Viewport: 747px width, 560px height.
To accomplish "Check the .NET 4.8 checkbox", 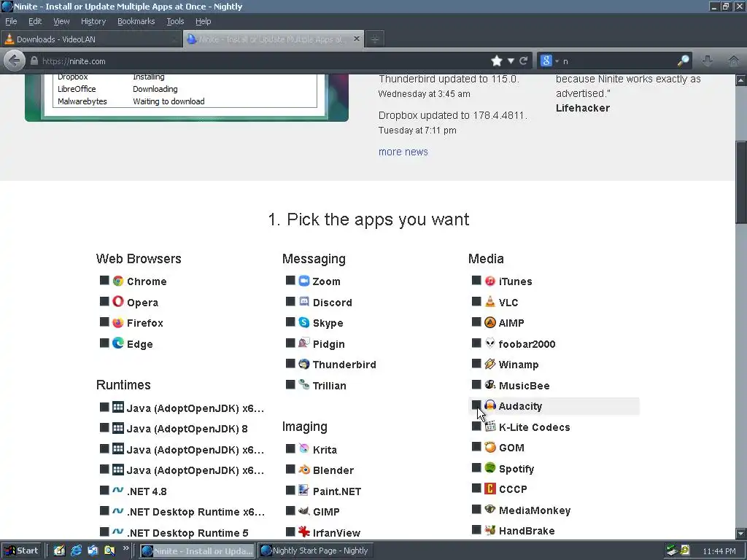I will click(104, 490).
